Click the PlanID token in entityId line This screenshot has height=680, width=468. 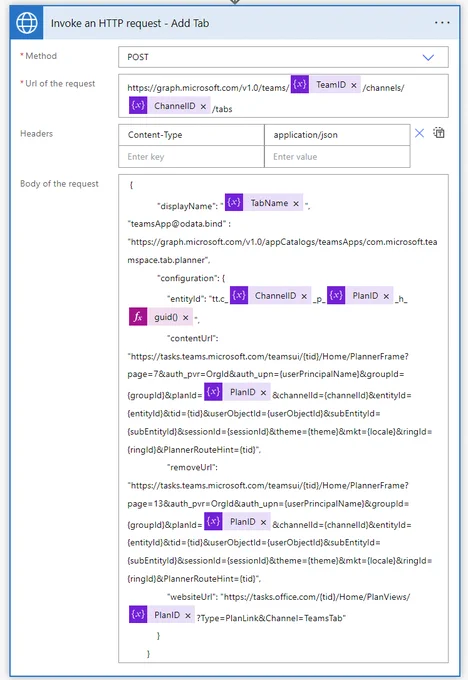pos(360,295)
